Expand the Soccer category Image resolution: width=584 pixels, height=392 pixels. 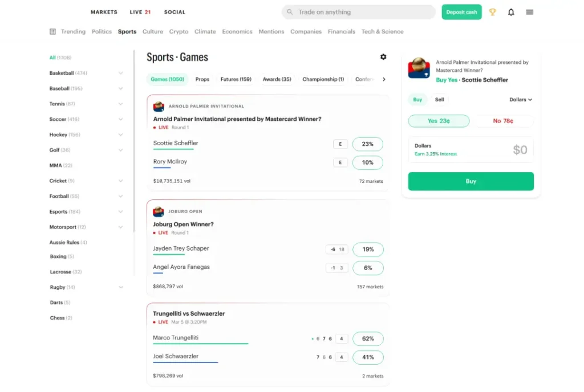(x=120, y=119)
